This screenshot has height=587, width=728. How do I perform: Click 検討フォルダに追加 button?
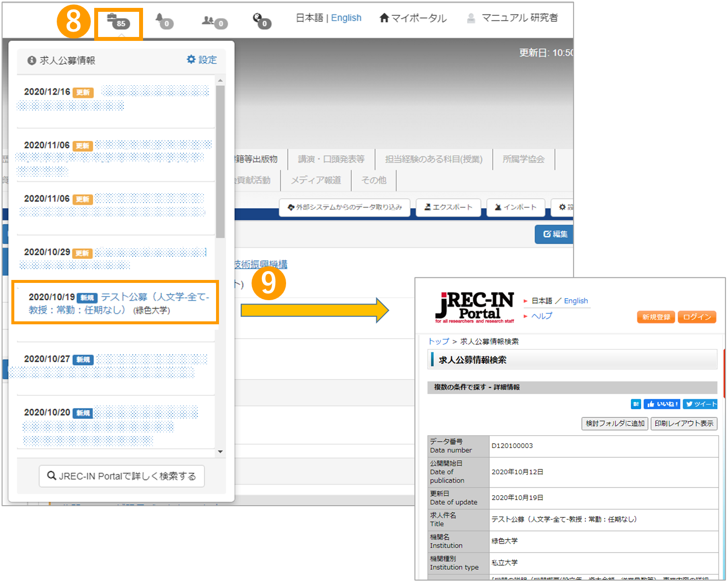click(615, 423)
